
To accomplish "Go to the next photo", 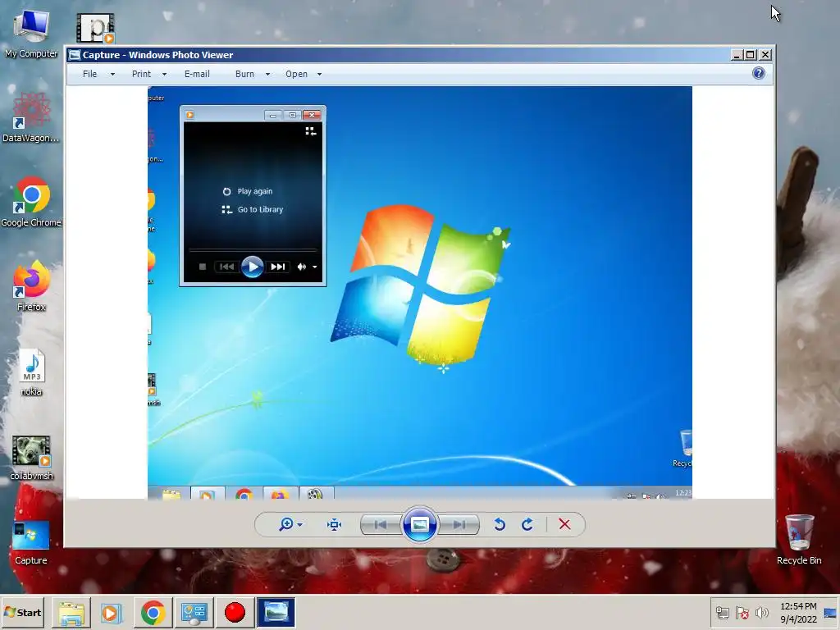I will [459, 524].
